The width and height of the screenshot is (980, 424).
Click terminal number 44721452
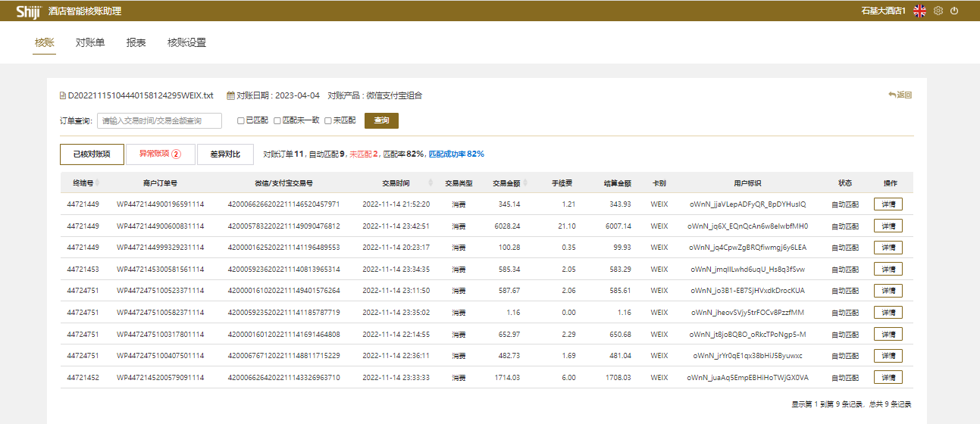83,378
